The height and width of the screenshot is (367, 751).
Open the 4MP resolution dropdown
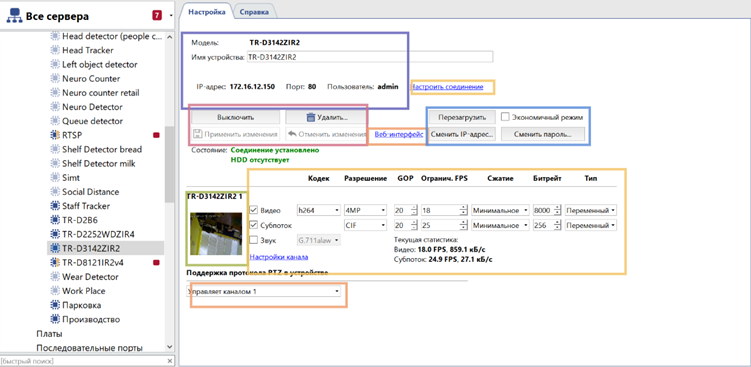tap(365, 210)
